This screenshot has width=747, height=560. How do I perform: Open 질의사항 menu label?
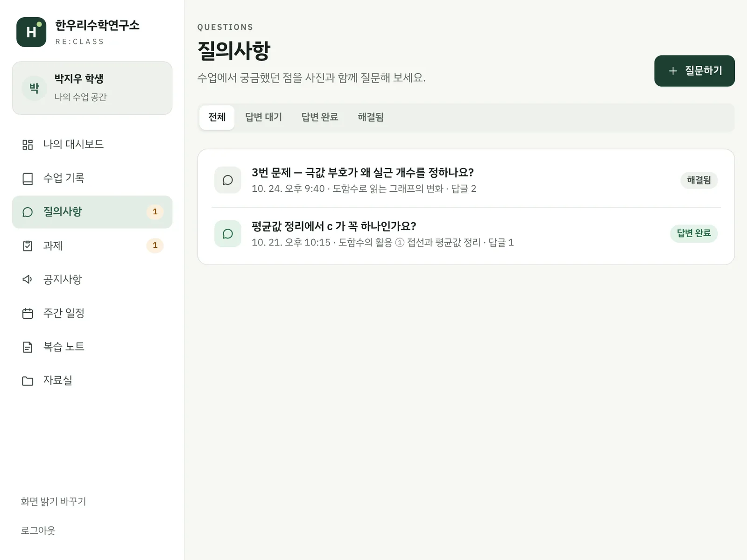point(63,212)
